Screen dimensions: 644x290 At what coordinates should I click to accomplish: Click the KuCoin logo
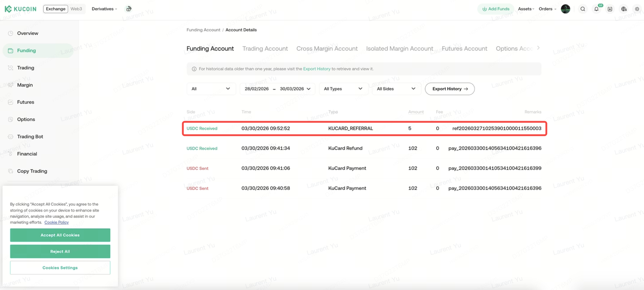click(x=21, y=9)
